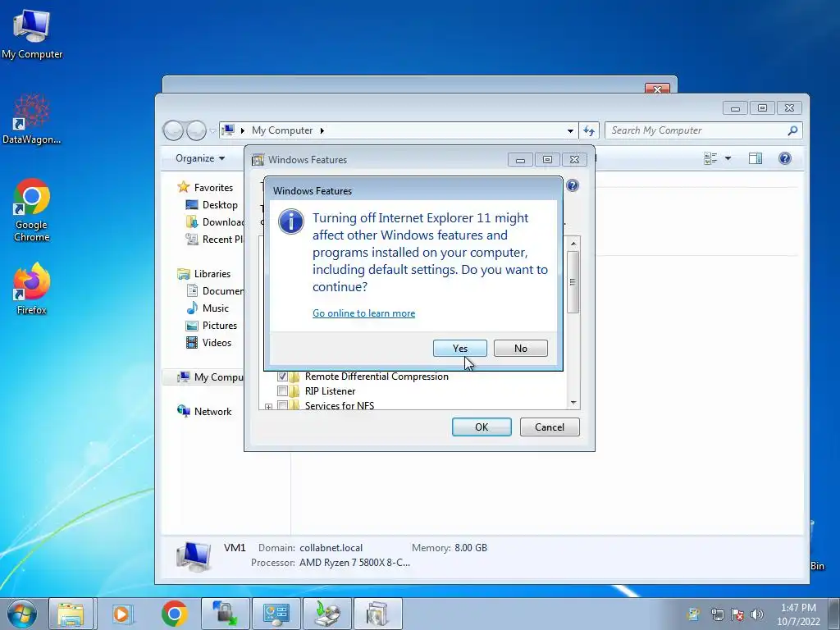Click the Search My Computer field
840x630 pixels.
click(696, 130)
